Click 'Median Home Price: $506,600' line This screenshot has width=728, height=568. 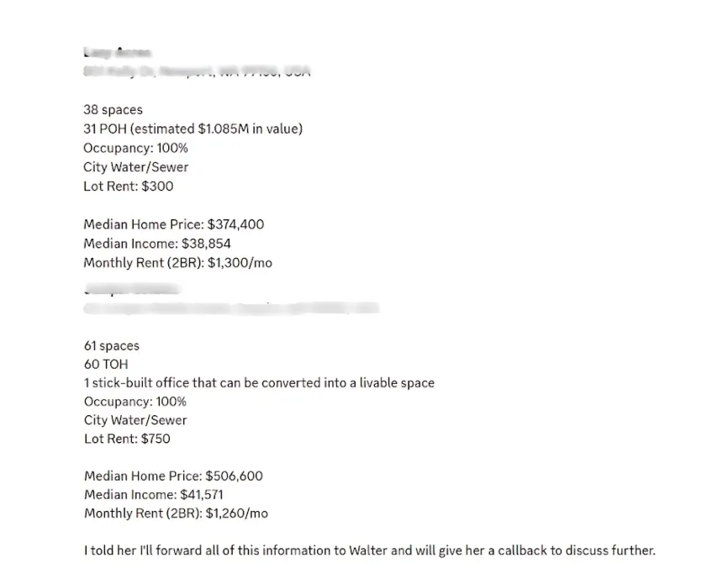pyautogui.click(x=174, y=476)
